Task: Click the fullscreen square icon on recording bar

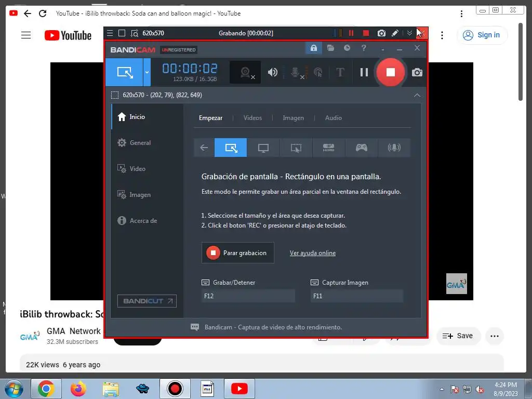Action: 122,33
